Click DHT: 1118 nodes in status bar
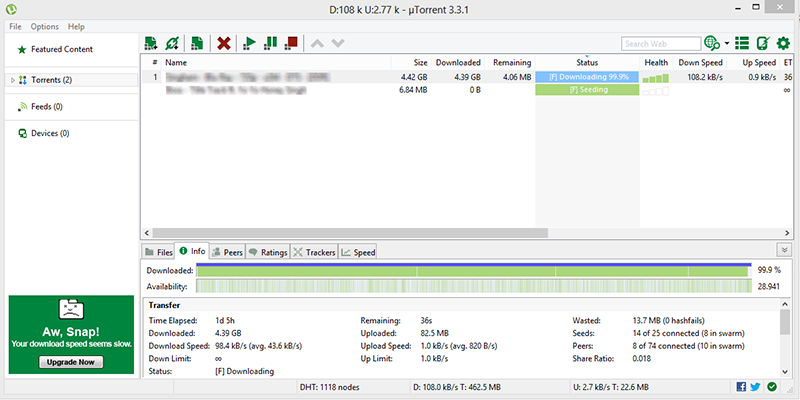This screenshot has height=400, width=800. pyautogui.click(x=330, y=387)
